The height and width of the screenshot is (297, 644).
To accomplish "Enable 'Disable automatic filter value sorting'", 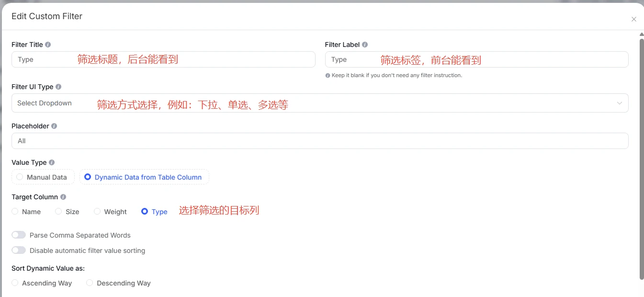I will coord(18,250).
